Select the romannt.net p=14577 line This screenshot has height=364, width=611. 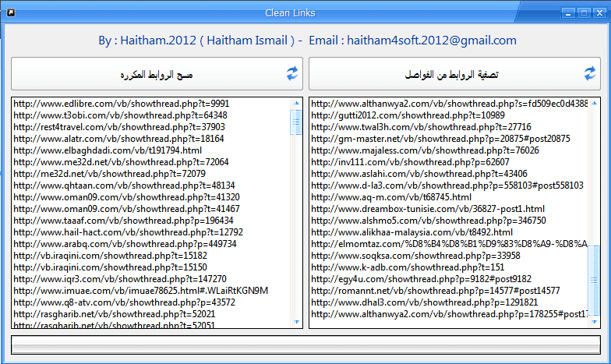435,291
